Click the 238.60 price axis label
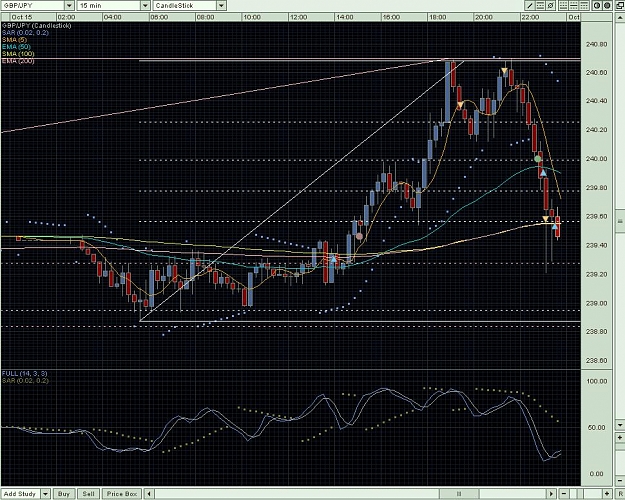Image resolution: width=625 pixels, height=500 pixels. point(597,360)
